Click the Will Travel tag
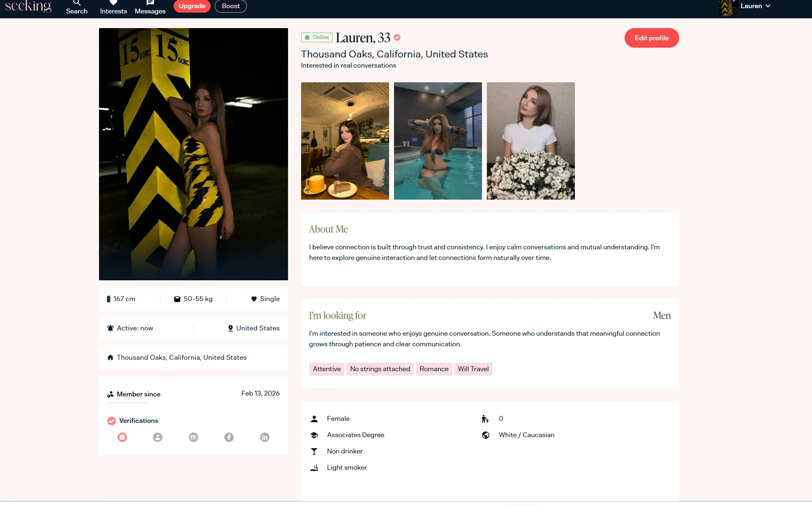812x506 pixels. pyautogui.click(x=473, y=369)
